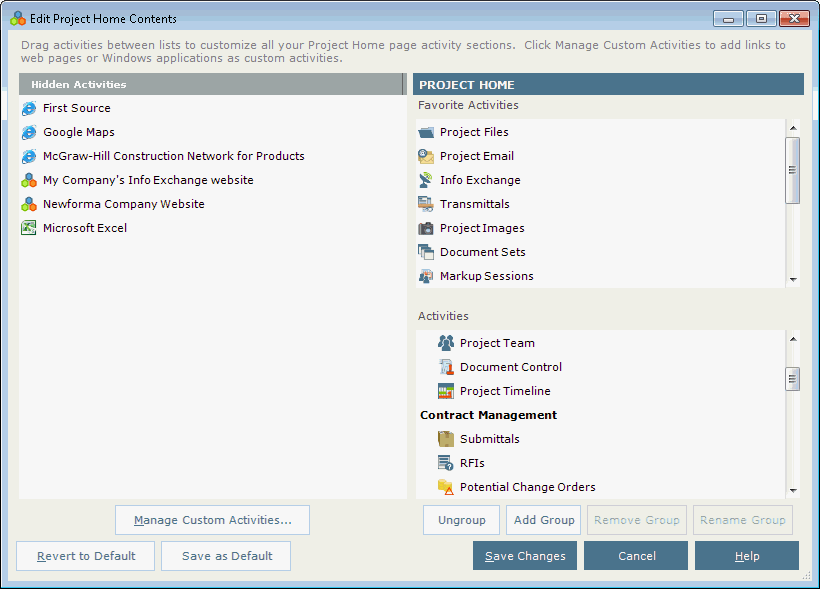
Task: Select McGraw-Hill Construction Network for Products label
Action: tap(174, 156)
